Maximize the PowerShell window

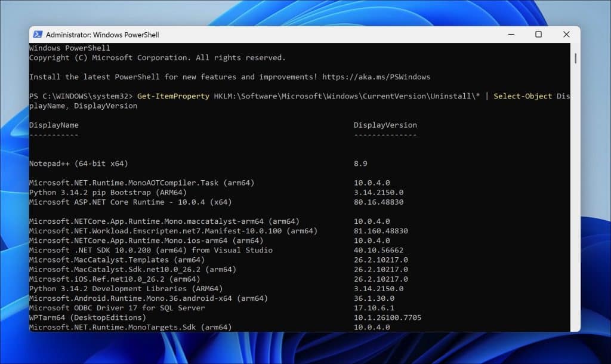point(538,35)
